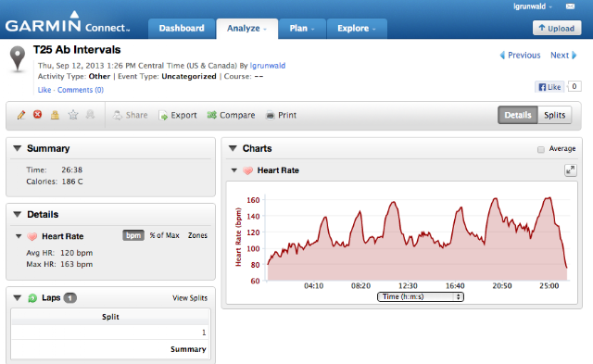Click the Print toolbar item
The height and width of the screenshot is (364, 593).
282,115
